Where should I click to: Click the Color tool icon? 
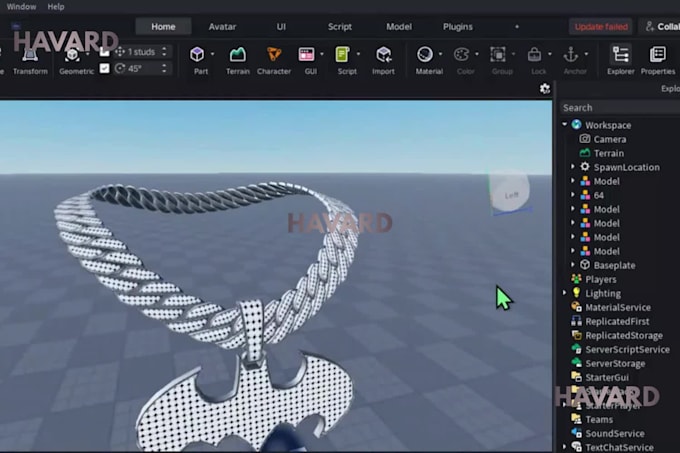[461, 55]
